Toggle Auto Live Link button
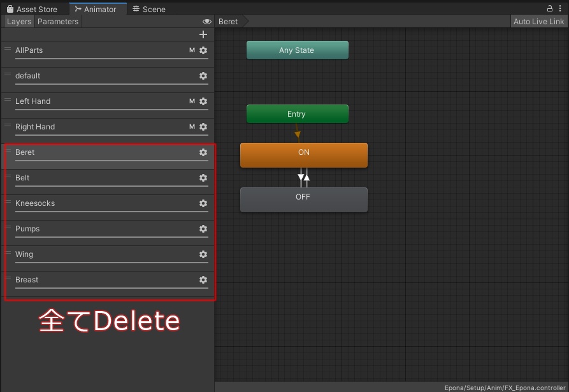This screenshot has height=392, width=569. point(538,22)
